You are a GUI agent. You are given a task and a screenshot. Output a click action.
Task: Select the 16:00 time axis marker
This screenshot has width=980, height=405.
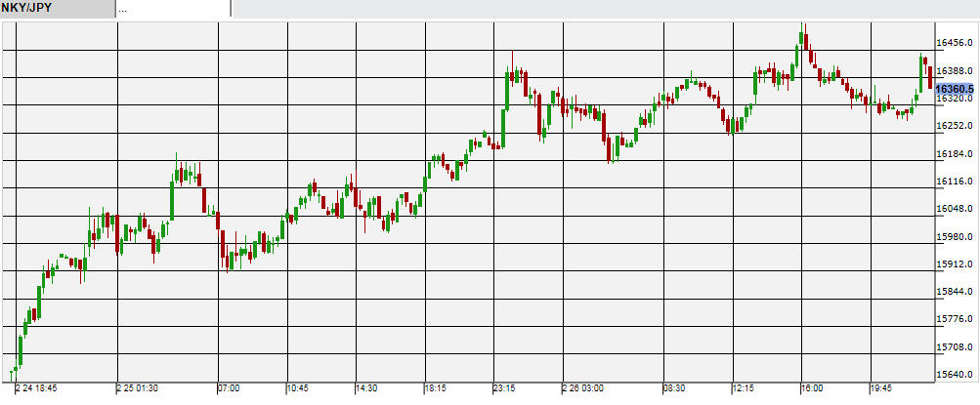813,388
